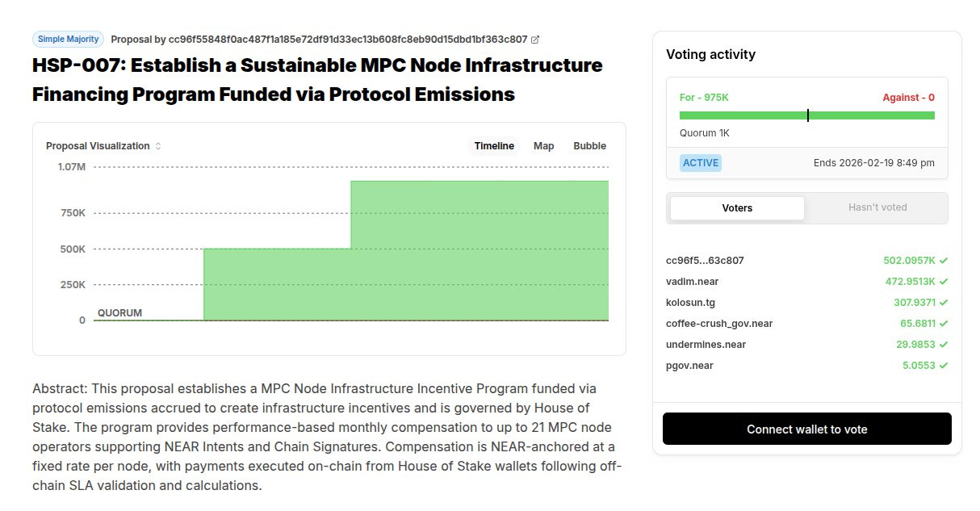Open vadim.near voter profile
Screen dimensions: 980x511
(x=692, y=282)
